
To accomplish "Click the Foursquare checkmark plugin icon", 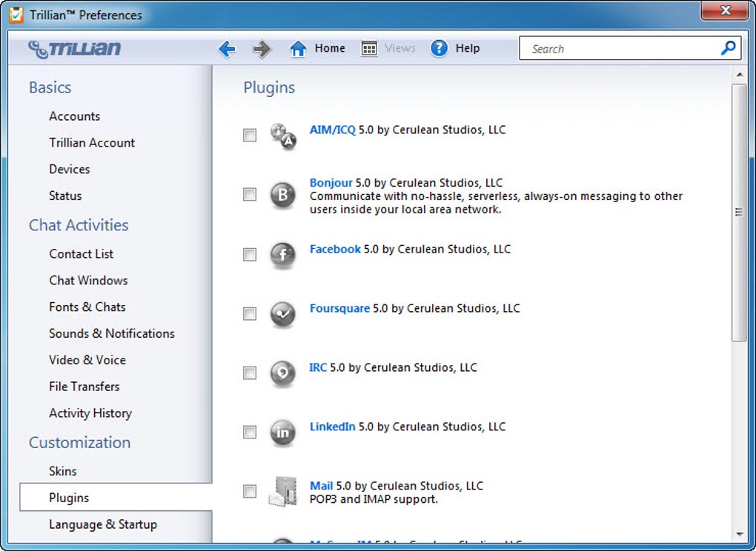I will pos(282,314).
